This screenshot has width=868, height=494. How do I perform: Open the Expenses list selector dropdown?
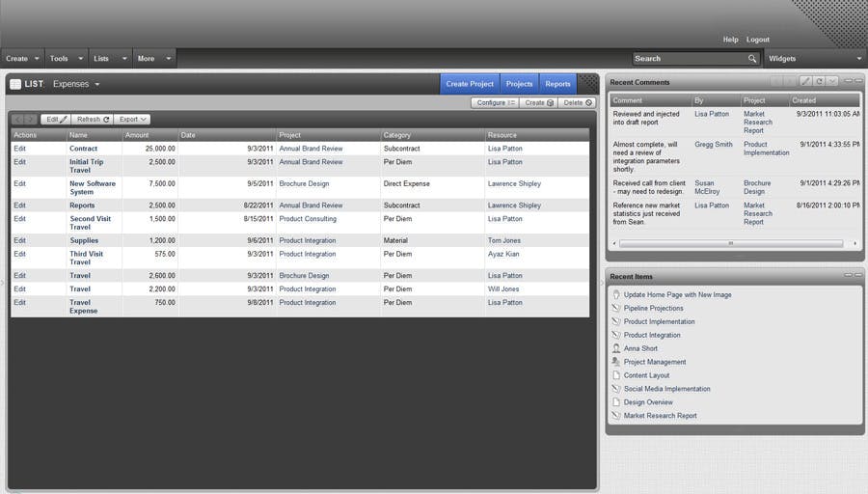[x=96, y=84]
